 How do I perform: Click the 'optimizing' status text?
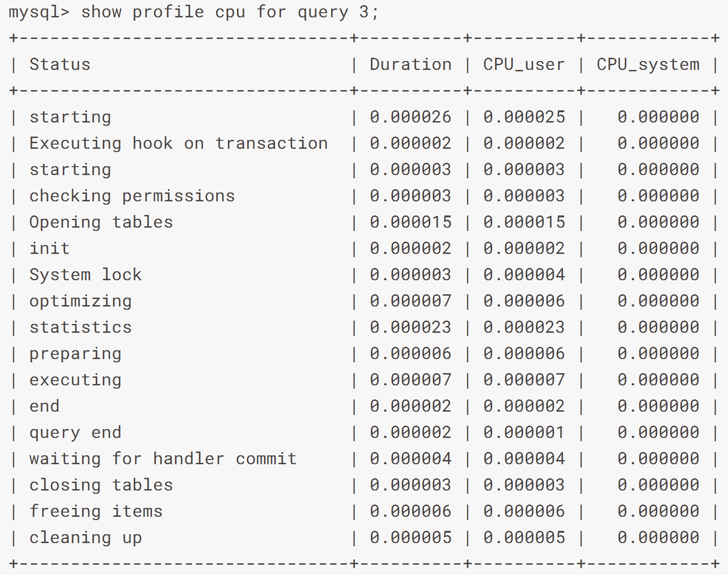click(80, 301)
